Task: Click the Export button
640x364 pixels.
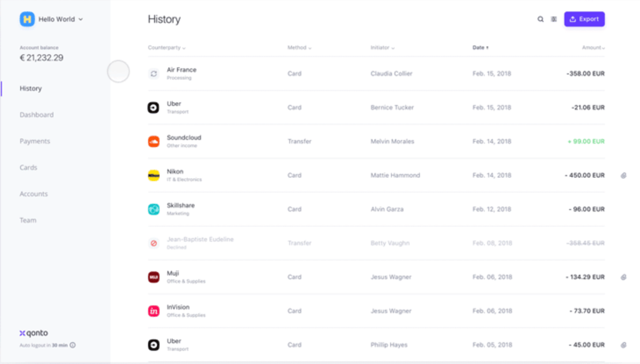Action: 585,19
